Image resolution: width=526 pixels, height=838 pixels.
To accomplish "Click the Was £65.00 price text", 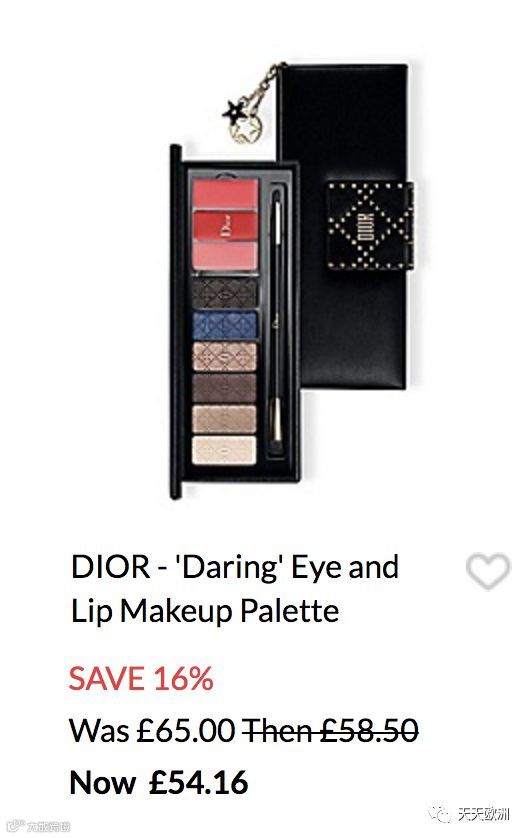I will [152, 730].
